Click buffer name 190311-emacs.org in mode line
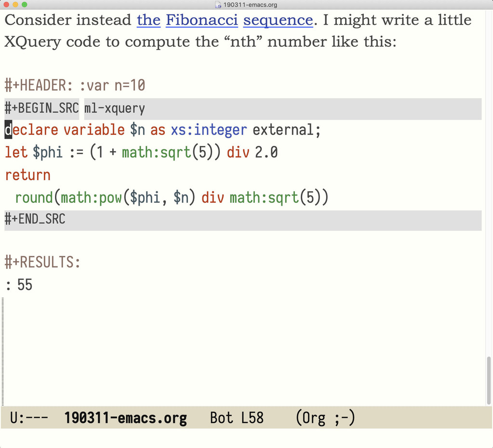The width and height of the screenshot is (493, 448). [125, 418]
